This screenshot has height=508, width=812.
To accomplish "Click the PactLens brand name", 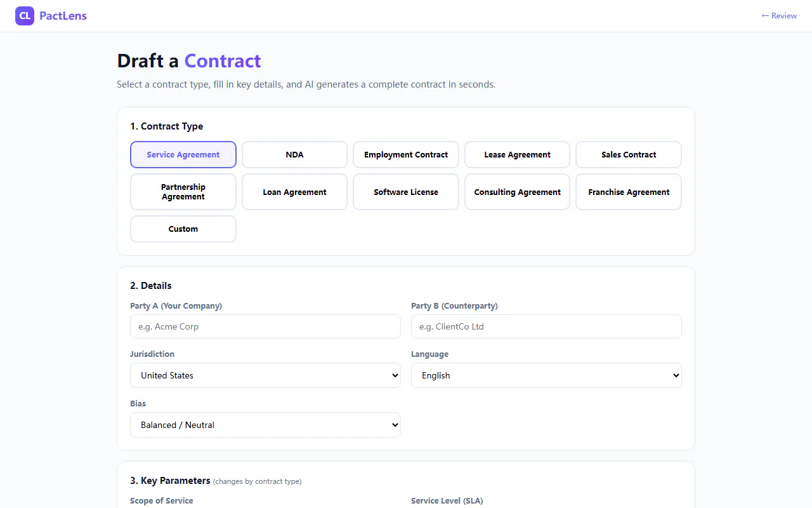I will click(x=63, y=16).
